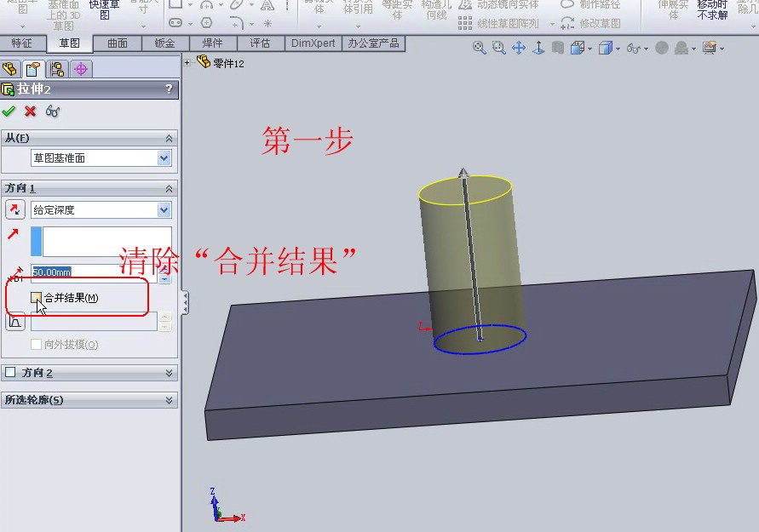The image size is (759, 532).
Task: Uncheck the 合并结果(M) checkbox
Action: point(36,297)
